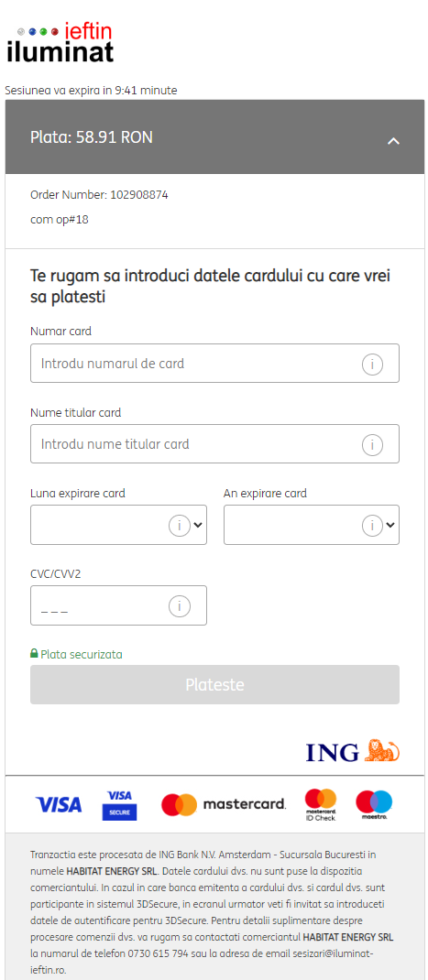Open the Luna expirare card dropdown
The image size is (428, 980).
[x=118, y=525]
